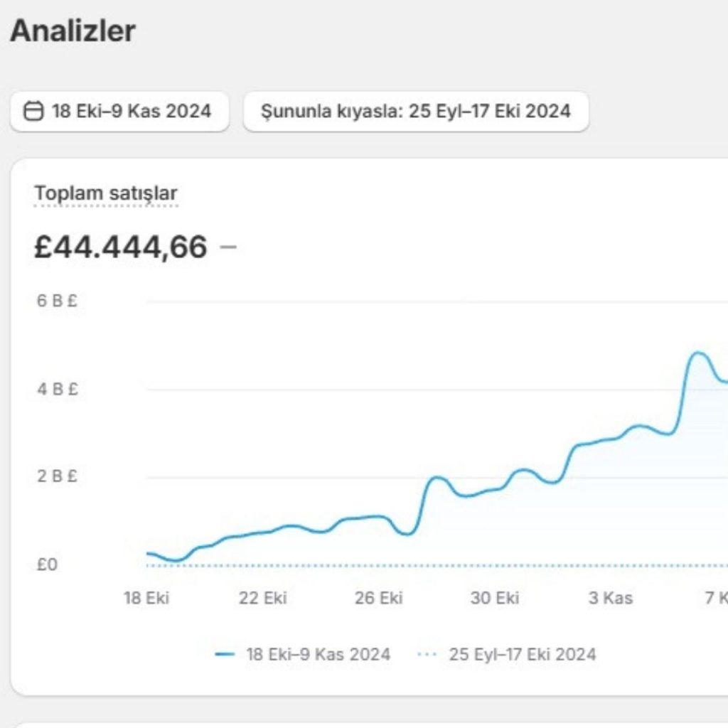Click the highest peak of the sales line

(x=697, y=353)
